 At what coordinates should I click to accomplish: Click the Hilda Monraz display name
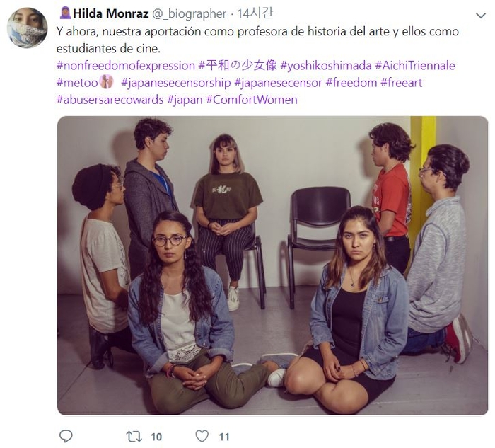click(x=110, y=13)
